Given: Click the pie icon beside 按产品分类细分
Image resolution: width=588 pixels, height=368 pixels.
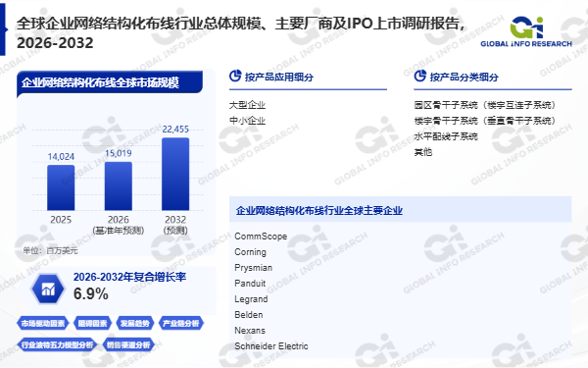Looking at the screenshot, I should 420,76.
